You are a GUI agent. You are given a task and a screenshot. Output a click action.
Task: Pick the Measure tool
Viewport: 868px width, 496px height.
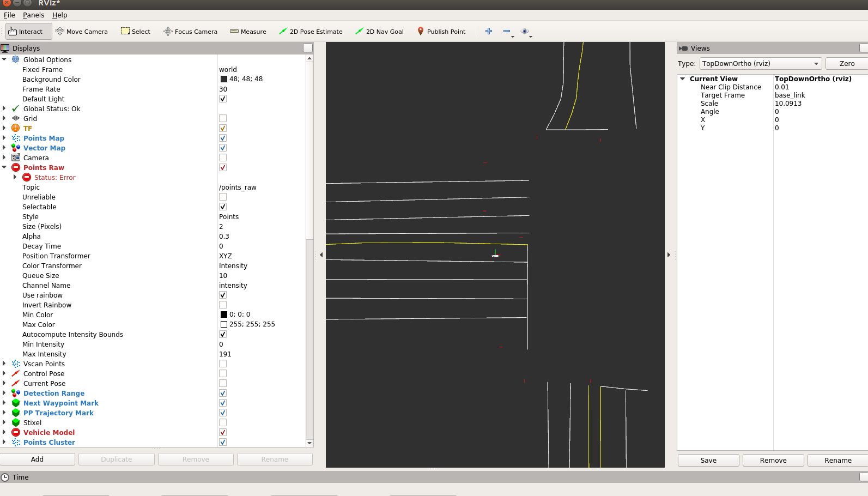(x=248, y=32)
